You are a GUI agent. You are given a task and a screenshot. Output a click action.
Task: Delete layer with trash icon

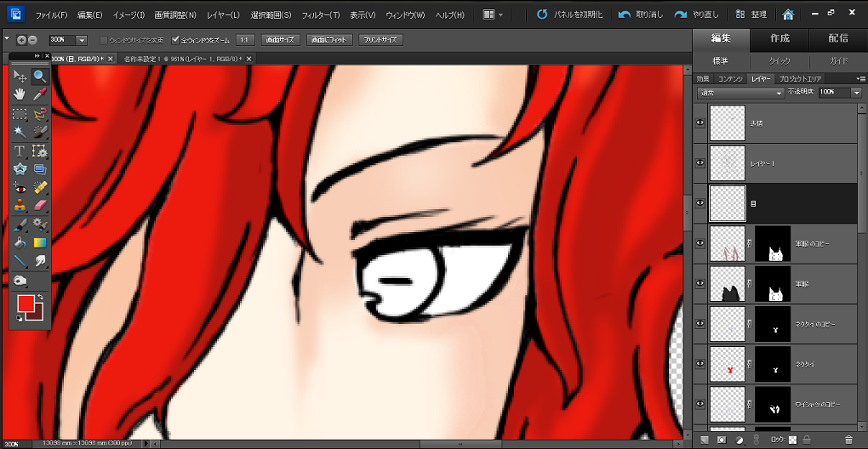pos(848,440)
